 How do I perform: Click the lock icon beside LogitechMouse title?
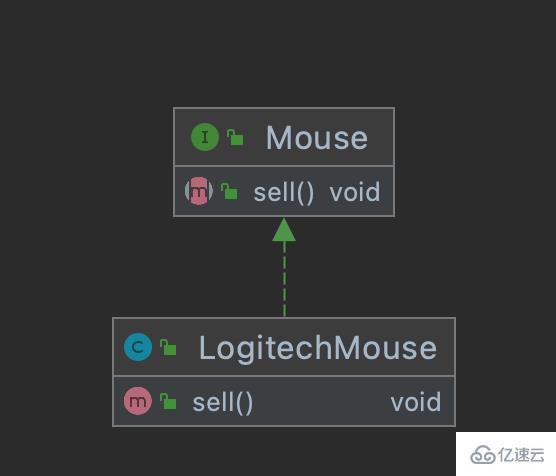click(x=168, y=347)
